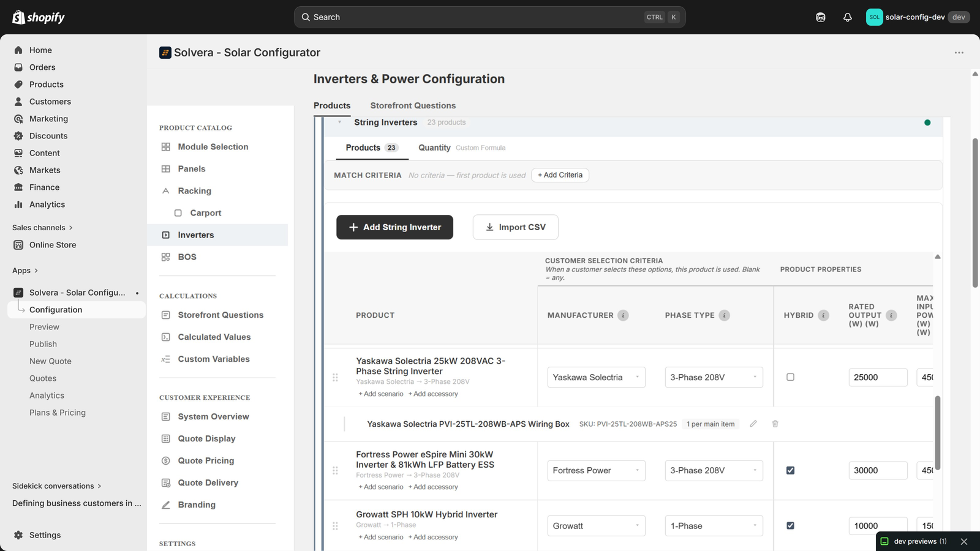Screen dimensions: 980x551
Task: Show info for Phase Type column
Action: 724,315
